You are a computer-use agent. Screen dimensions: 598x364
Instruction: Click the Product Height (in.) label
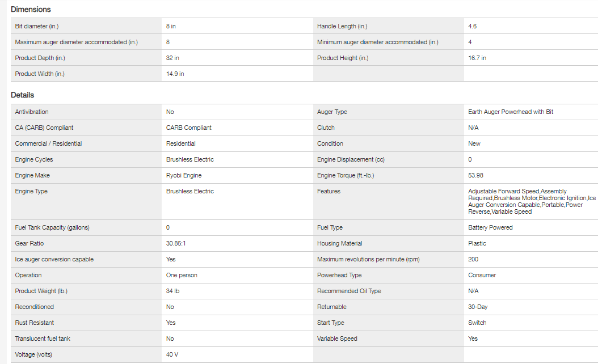[343, 58]
